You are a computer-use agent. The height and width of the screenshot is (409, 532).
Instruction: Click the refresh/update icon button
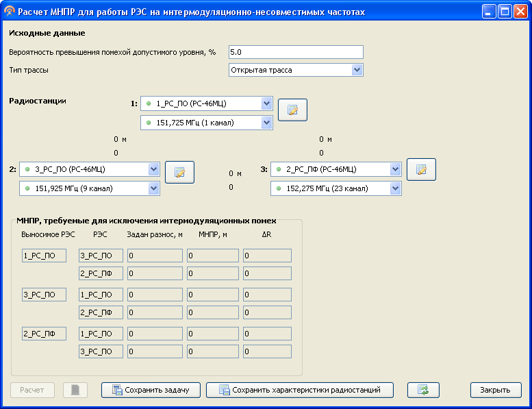click(423, 390)
